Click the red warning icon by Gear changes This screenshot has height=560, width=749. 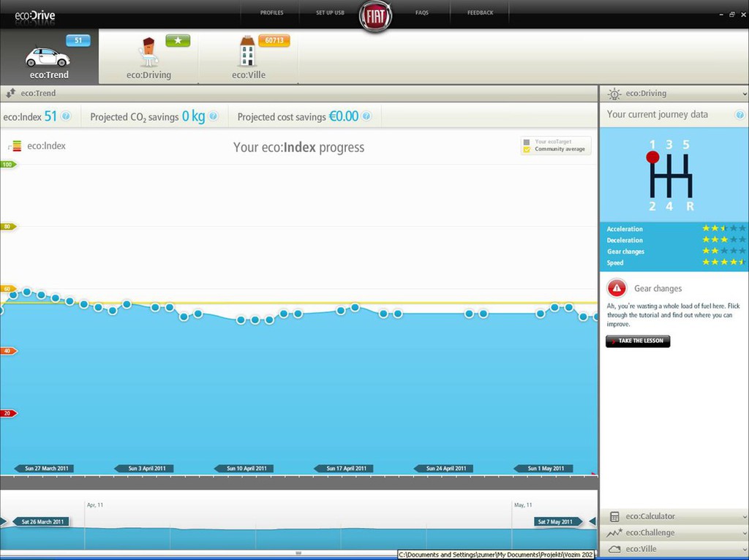pos(617,288)
